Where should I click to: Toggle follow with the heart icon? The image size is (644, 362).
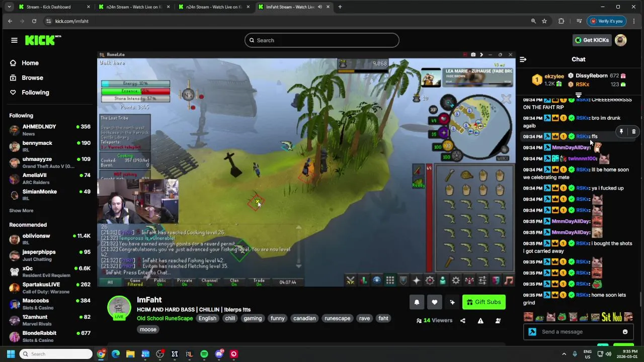pos(435,302)
